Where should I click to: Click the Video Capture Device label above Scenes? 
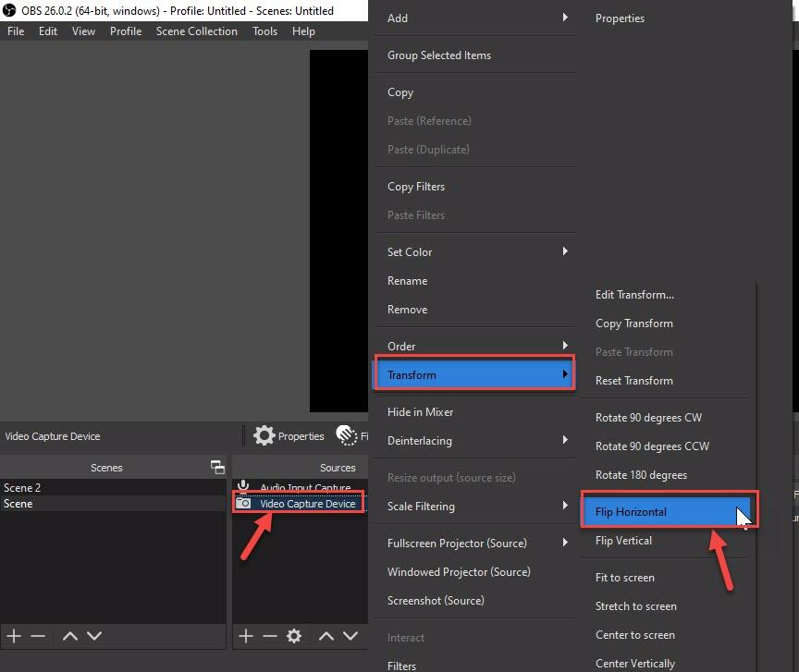click(x=53, y=436)
